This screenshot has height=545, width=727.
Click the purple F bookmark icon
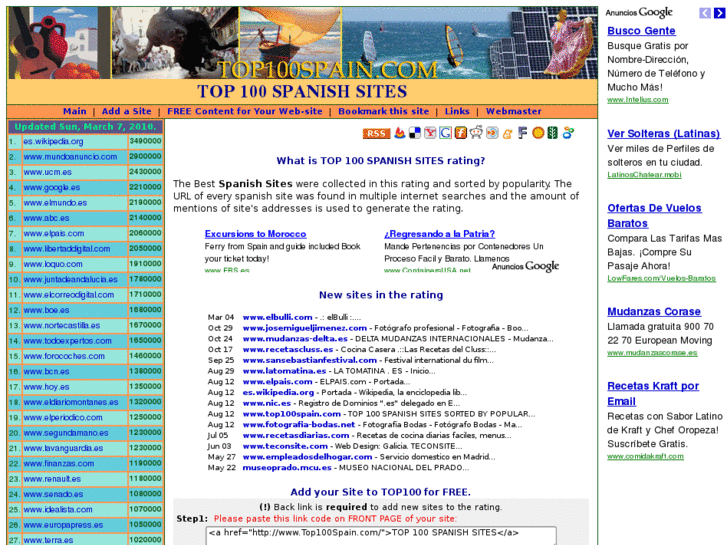click(523, 133)
